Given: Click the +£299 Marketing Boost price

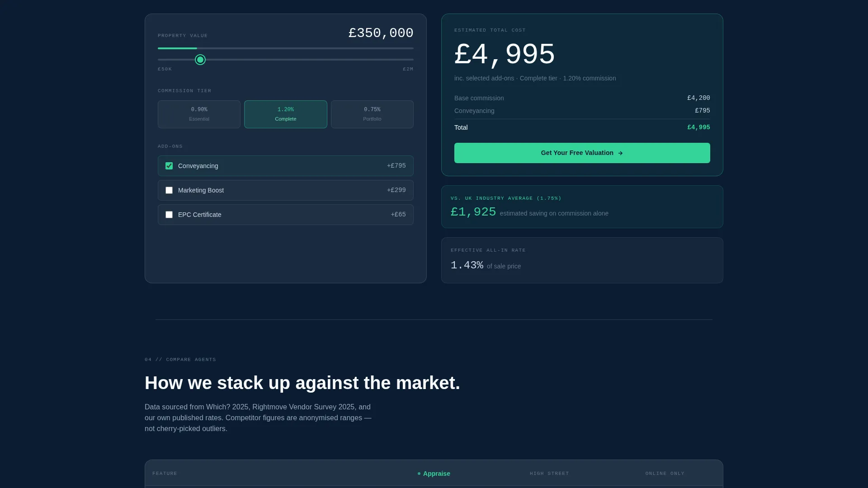Looking at the screenshot, I should 396,190.
